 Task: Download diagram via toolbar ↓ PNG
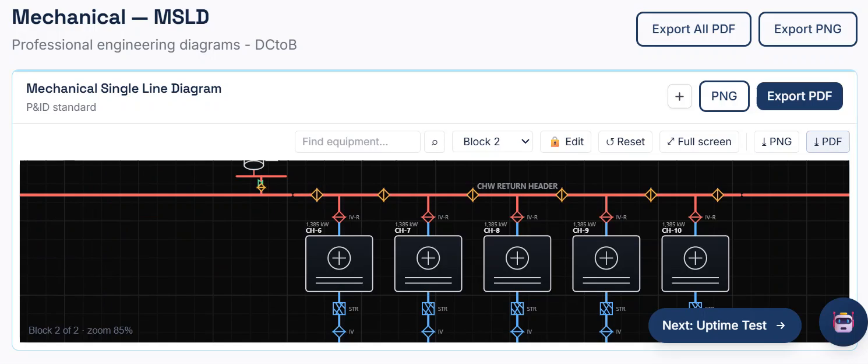click(777, 142)
